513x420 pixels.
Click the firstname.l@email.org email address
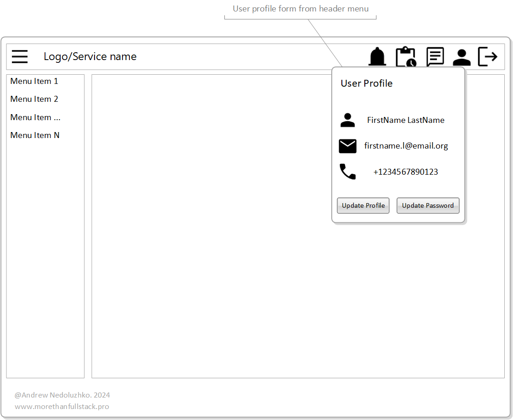pos(406,146)
